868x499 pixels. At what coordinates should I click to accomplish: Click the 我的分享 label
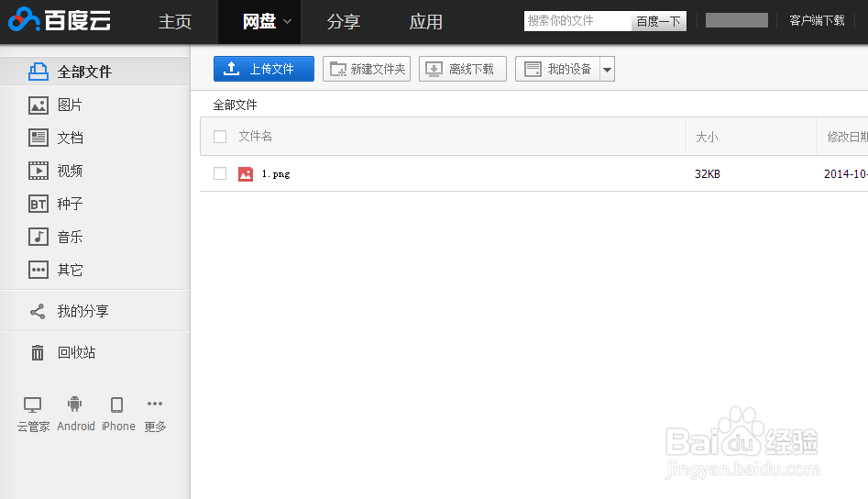tap(83, 311)
